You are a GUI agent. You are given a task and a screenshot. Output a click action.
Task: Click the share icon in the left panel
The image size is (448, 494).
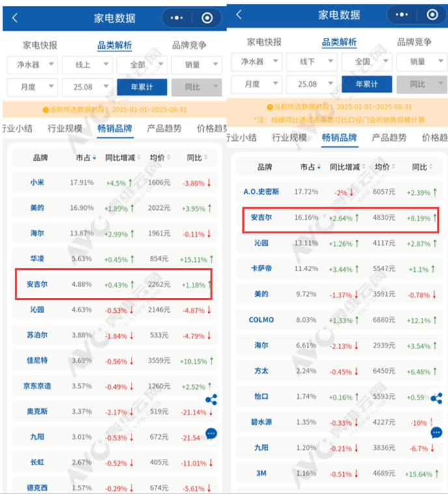point(211,400)
